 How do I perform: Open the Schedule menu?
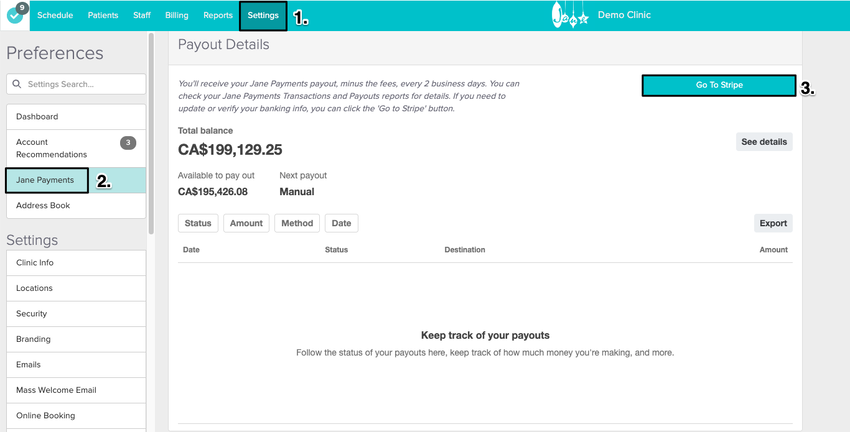55,15
